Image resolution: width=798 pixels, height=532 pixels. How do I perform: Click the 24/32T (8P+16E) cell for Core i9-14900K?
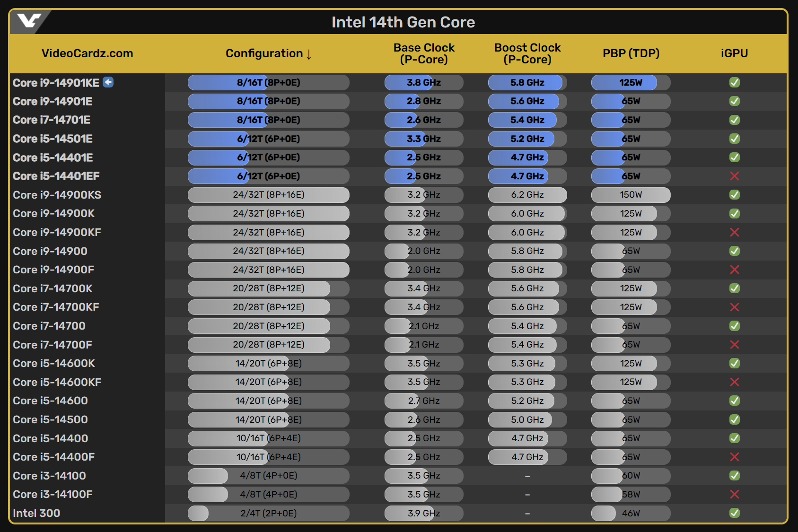[x=269, y=213]
